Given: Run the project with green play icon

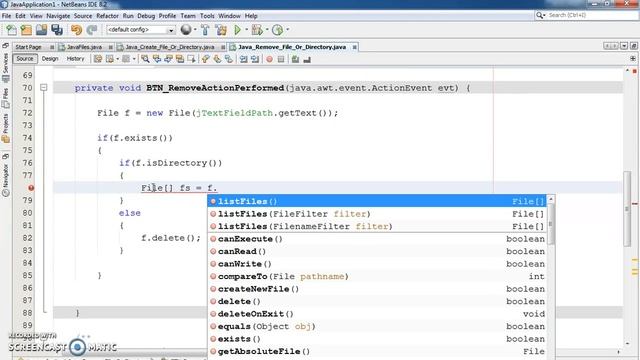Looking at the screenshot, I should [x=238, y=30].
